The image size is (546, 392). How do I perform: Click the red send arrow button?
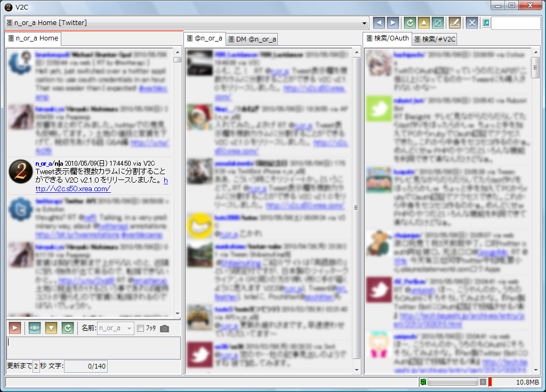tap(15, 328)
